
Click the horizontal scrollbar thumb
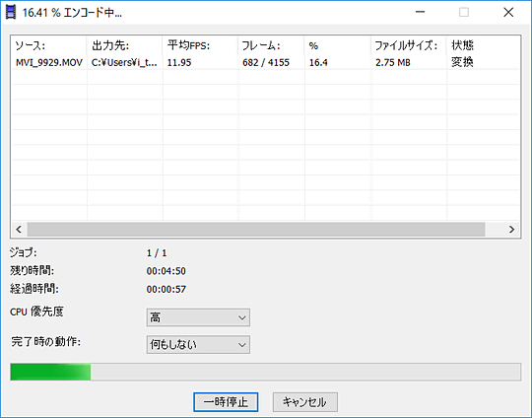click(256, 230)
